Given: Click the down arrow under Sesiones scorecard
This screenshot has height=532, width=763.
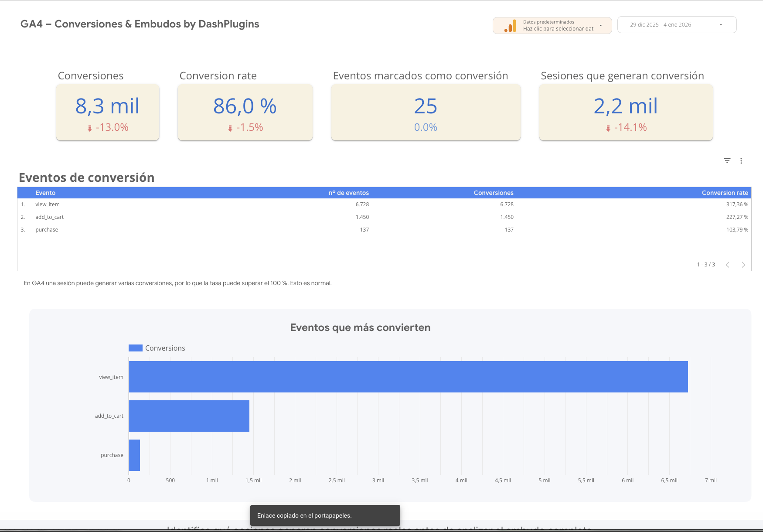Looking at the screenshot, I should [x=608, y=128].
